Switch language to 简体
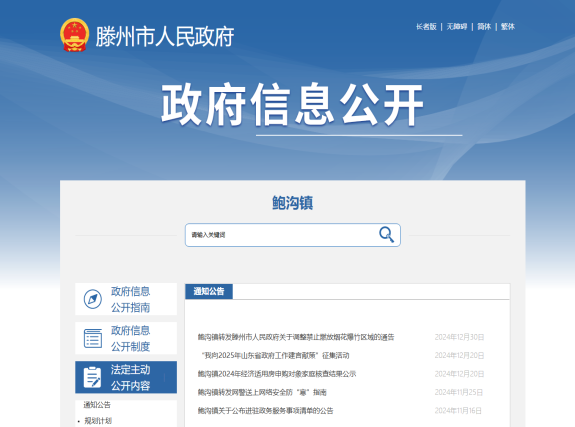 (x=484, y=26)
